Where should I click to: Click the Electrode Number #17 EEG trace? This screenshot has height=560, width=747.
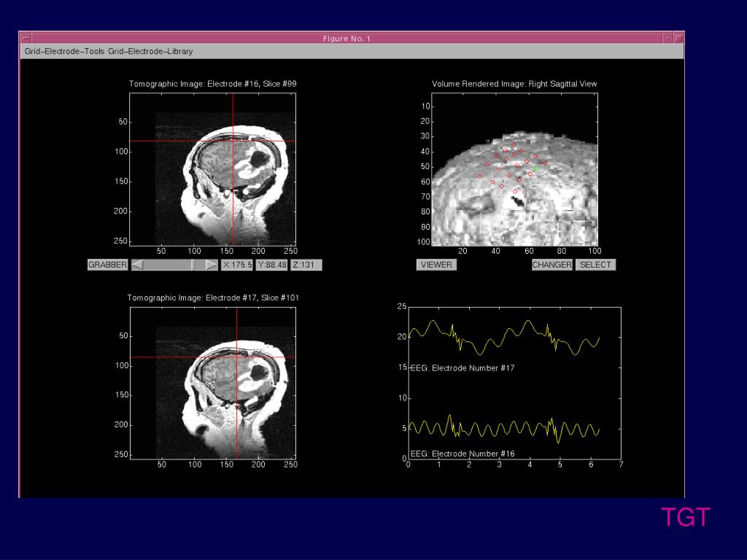click(x=504, y=338)
